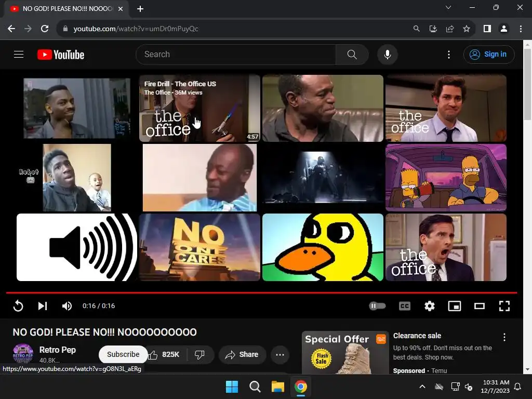Viewport: 532px width, 399px height.
Task: Open File Explorer from taskbar
Action: (277, 387)
